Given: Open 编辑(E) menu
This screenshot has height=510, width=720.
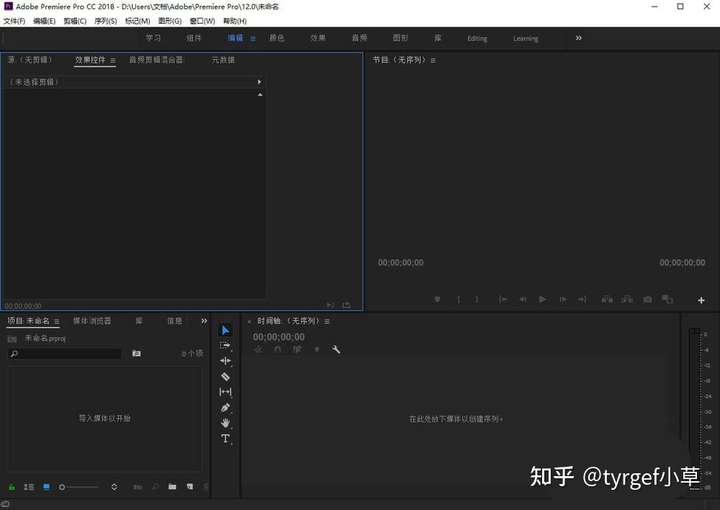Looking at the screenshot, I should click(x=44, y=21).
